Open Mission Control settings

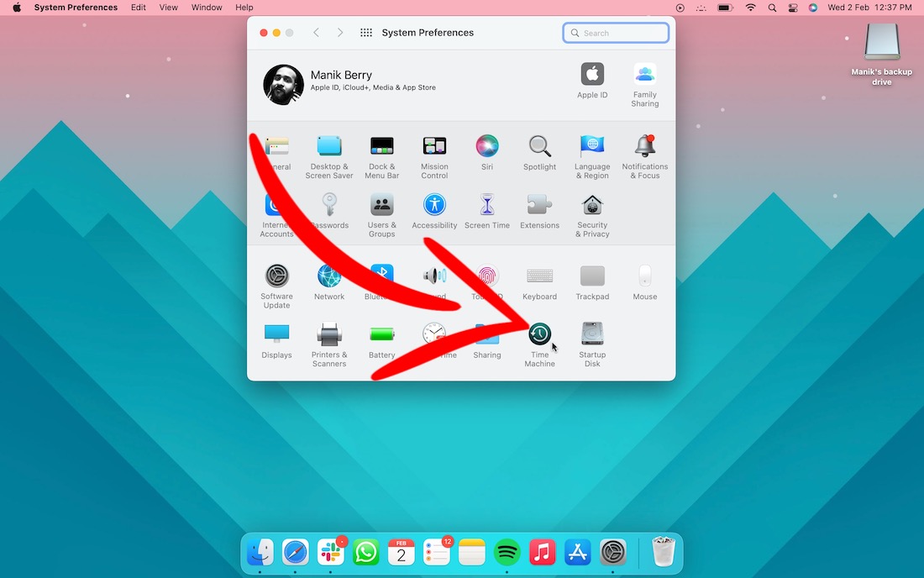(x=434, y=145)
